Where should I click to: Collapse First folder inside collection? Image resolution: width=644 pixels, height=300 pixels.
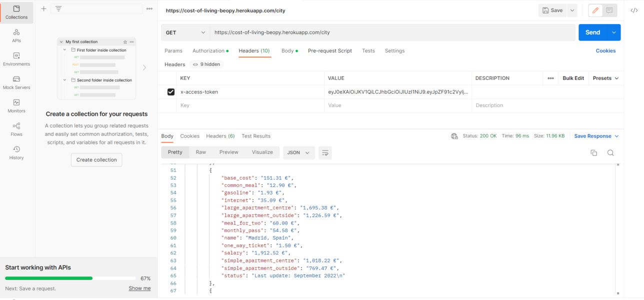click(x=65, y=50)
